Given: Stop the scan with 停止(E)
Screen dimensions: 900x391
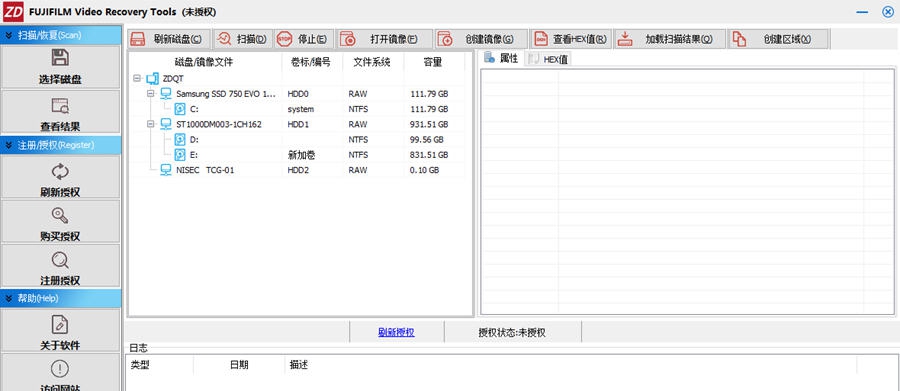Looking at the screenshot, I should tap(304, 39).
